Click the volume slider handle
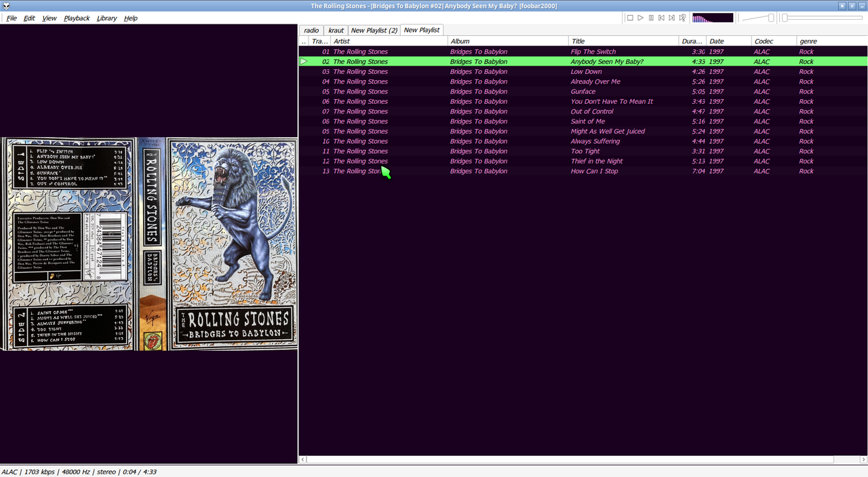The height and width of the screenshot is (477, 868). click(x=771, y=18)
